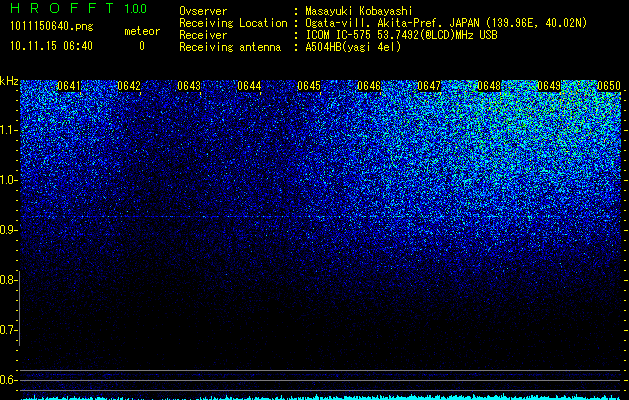Image resolution: width=629 pixels, height=400 pixels.
Task: Click the 0.7 kHz axis label
Action: click(x=9, y=330)
